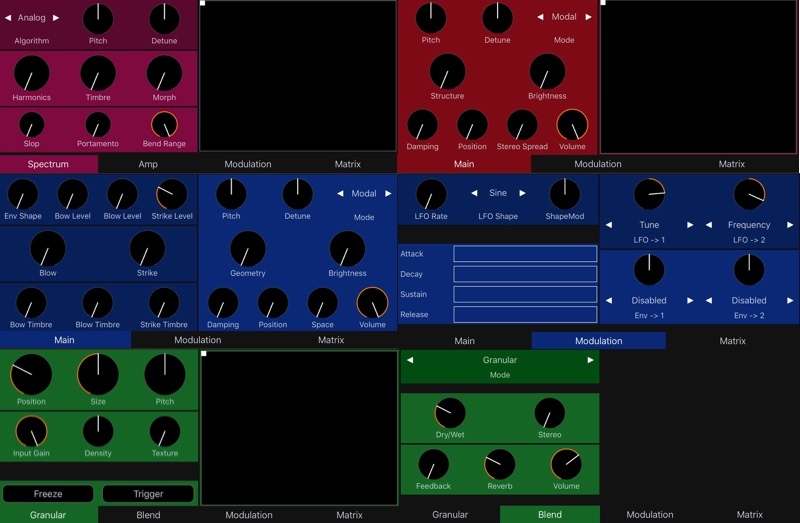800x523 pixels.
Task: Toggle the Trigger button
Action: point(148,493)
